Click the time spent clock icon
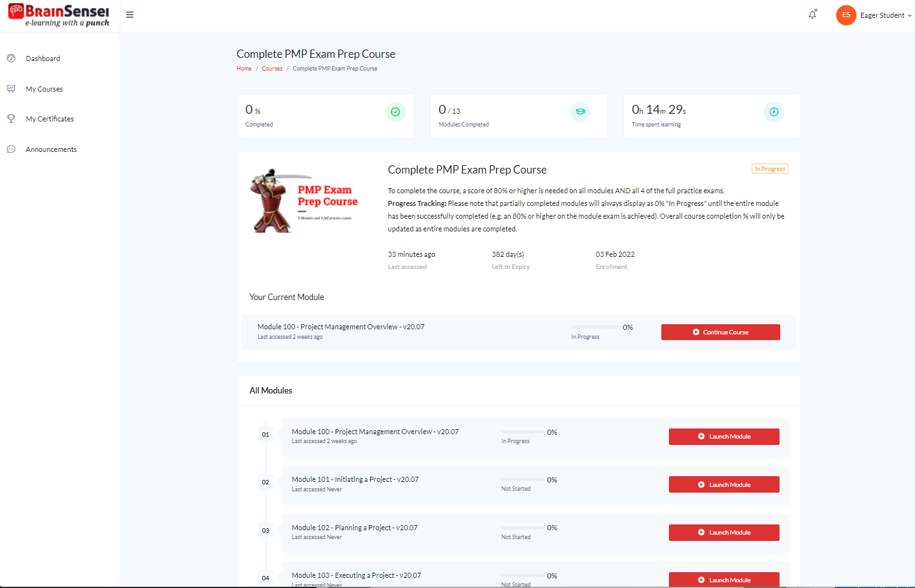This screenshot has width=915, height=588. click(x=773, y=112)
